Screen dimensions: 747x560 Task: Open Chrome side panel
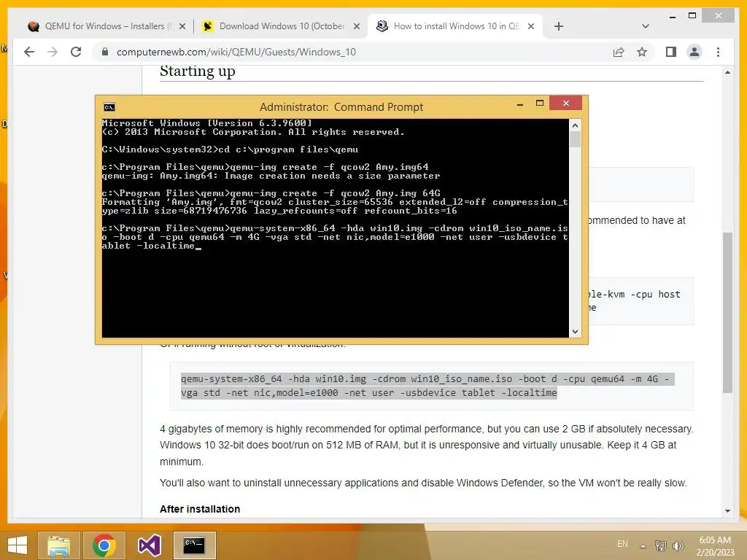coord(671,52)
